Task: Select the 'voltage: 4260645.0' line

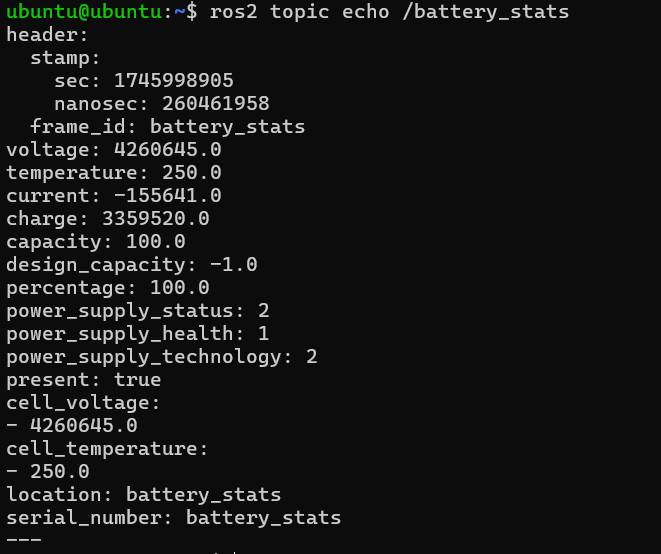Action: click(114, 150)
